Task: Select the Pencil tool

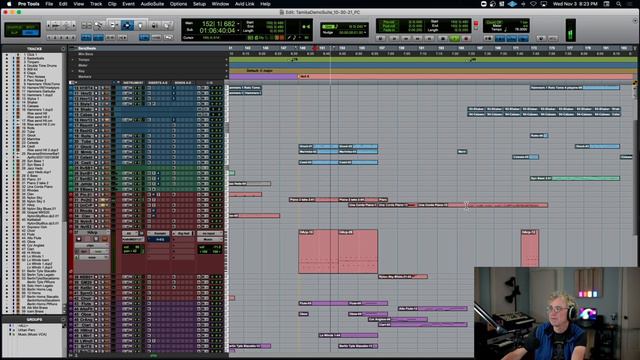Action: [x=167, y=25]
